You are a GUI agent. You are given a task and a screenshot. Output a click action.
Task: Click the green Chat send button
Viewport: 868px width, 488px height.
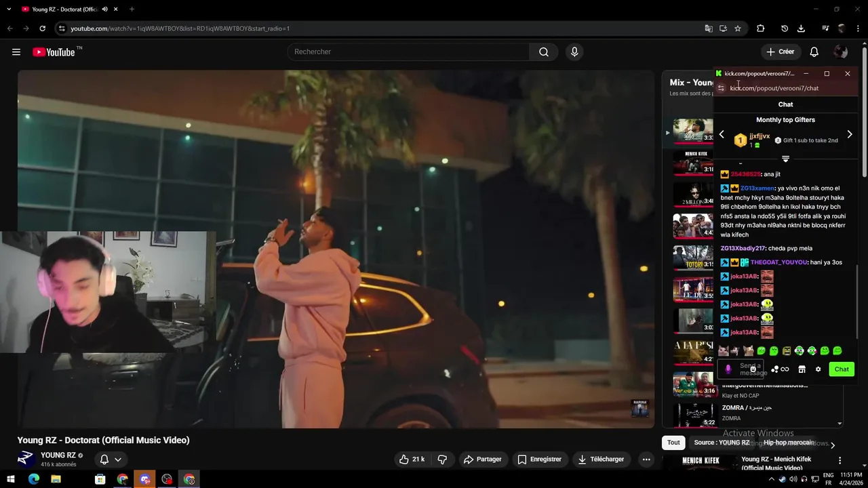coord(842,369)
